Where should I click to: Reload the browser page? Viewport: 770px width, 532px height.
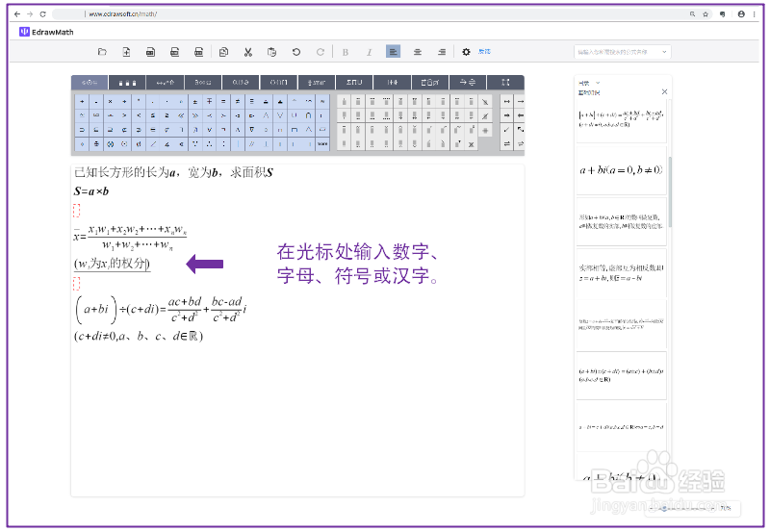(42, 14)
